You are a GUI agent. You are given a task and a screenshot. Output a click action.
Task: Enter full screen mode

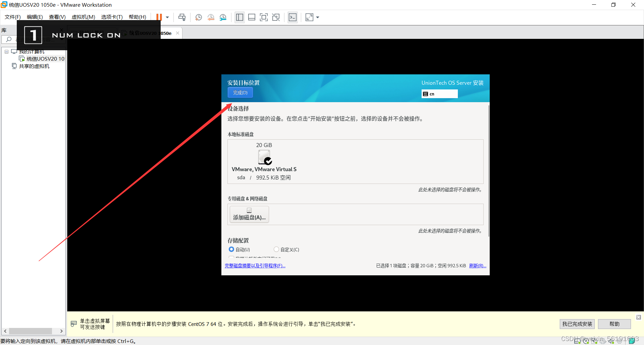click(x=264, y=17)
